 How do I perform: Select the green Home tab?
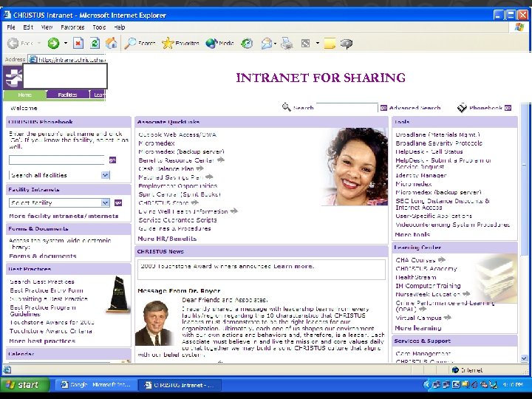(25, 95)
